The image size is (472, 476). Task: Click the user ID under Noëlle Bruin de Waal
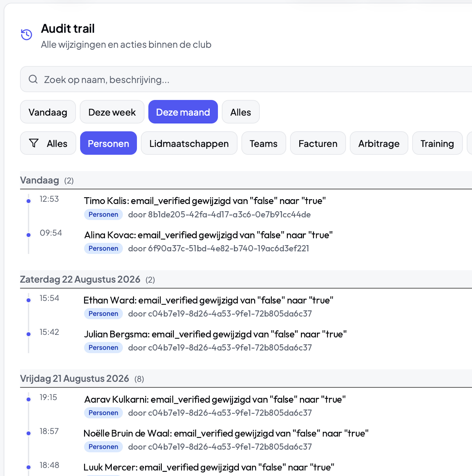tap(230, 447)
